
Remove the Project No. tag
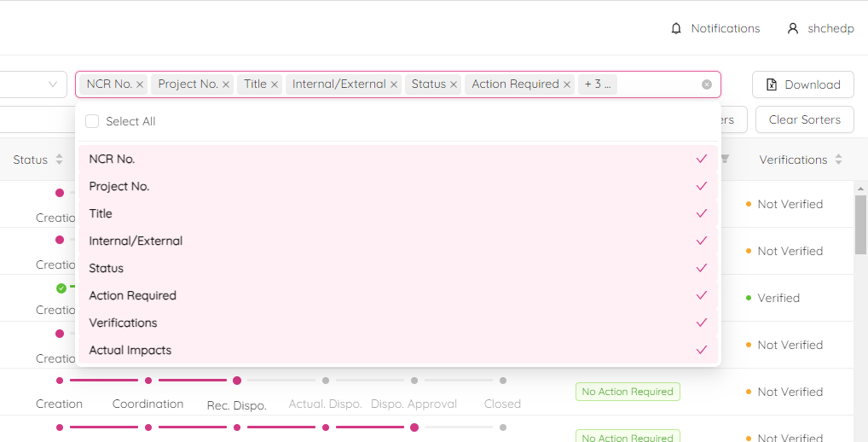point(226,84)
